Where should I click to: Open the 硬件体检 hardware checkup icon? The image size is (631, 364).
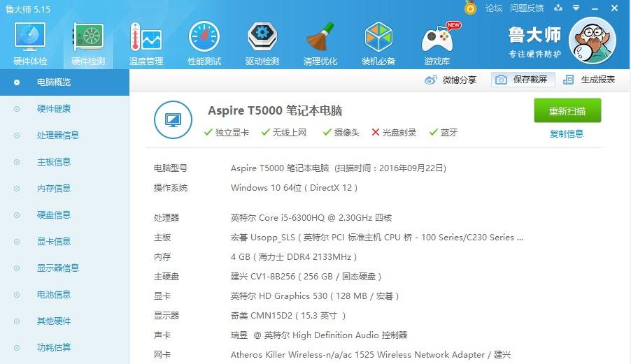click(x=30, y=44)
